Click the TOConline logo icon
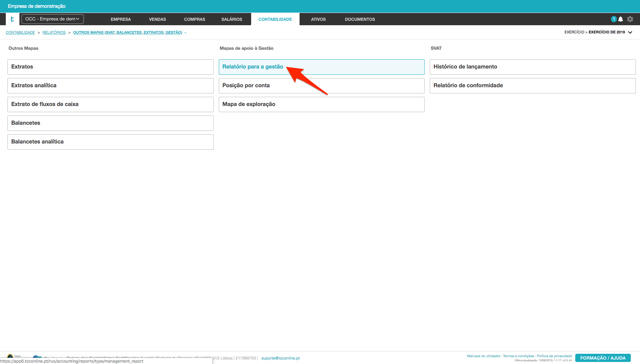The height and width of the screenshot is (364, 640). pos(12,19)
